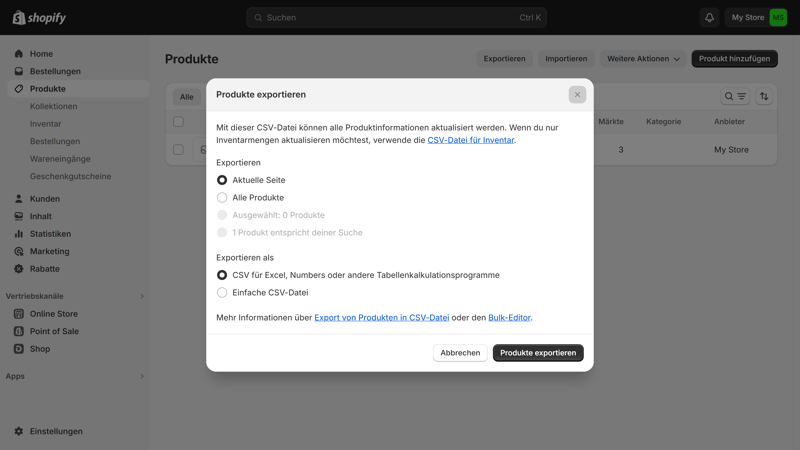Image resolution: width=800 pixels, height=450 pixels.
Task: Click the Einstellungen gear icon
Action: point(18,432)
